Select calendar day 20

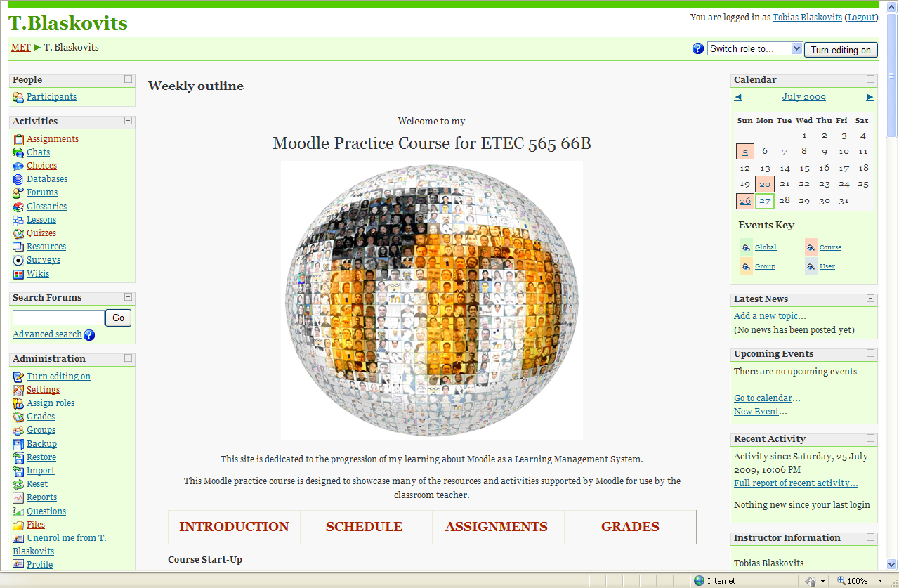765,184
